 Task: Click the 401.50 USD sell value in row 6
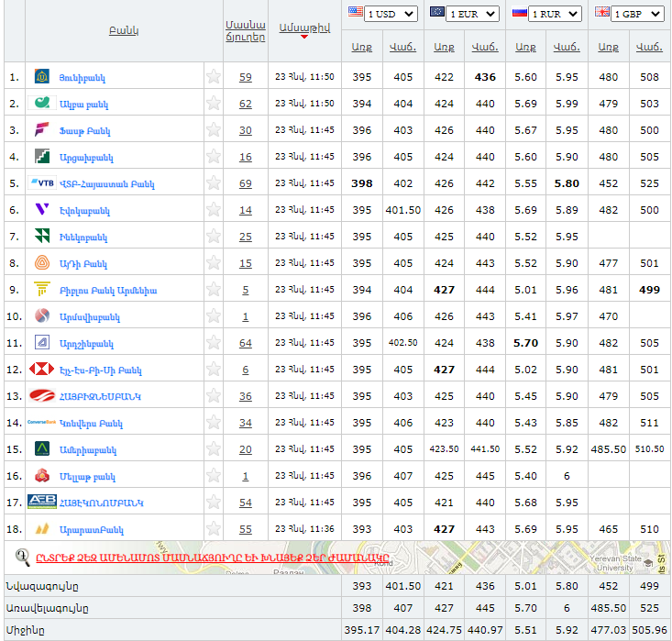click(x=402, y=210)
